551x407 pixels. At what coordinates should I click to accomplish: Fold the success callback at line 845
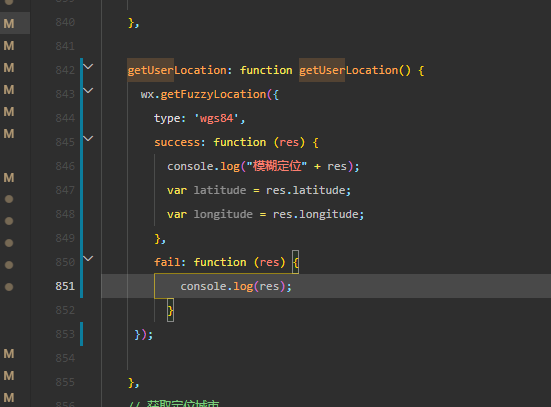click(88, 138)
